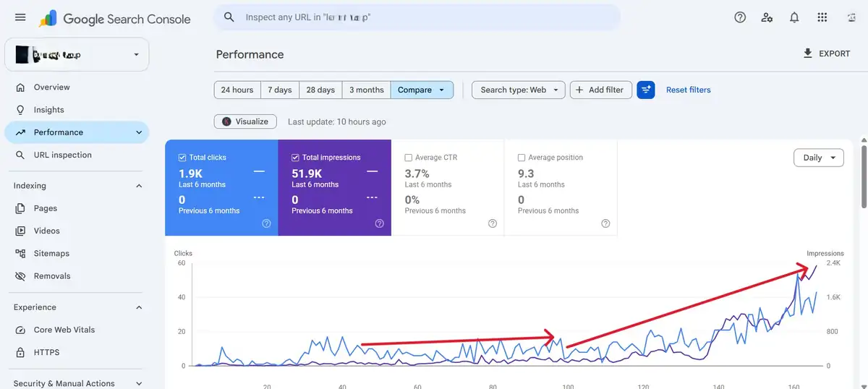Viewport: 868px width, 389px height.
Task: Click the Export download icon
Action: 808,54
